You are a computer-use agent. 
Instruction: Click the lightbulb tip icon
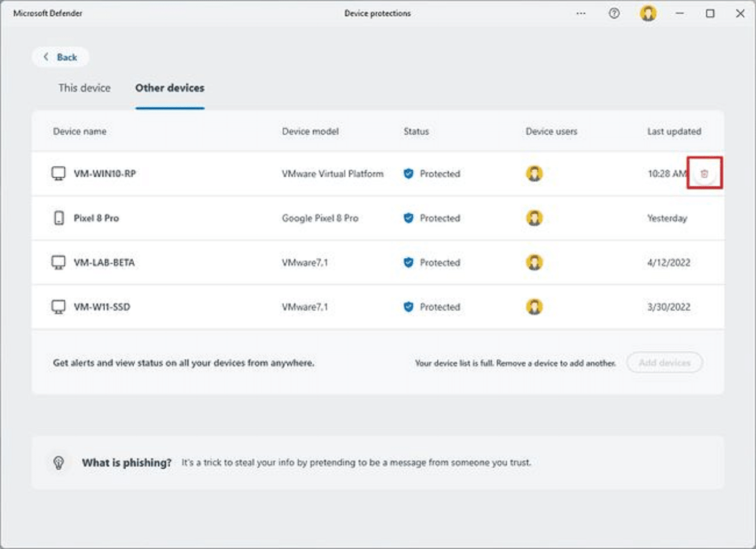click(58, 463)
